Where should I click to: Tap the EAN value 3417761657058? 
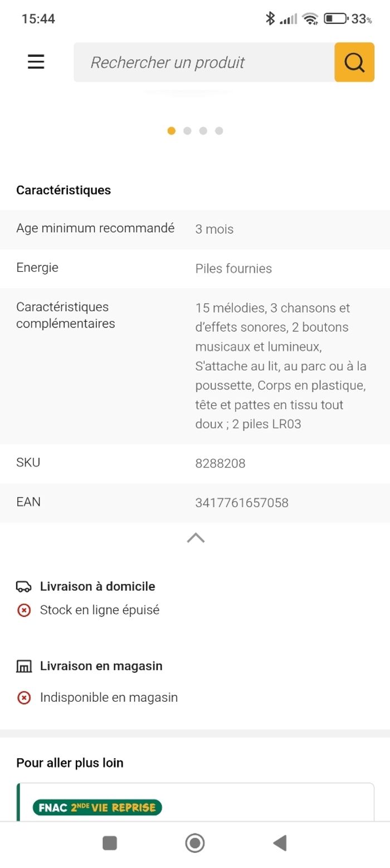pyautogui.click(x=242, y=503)
